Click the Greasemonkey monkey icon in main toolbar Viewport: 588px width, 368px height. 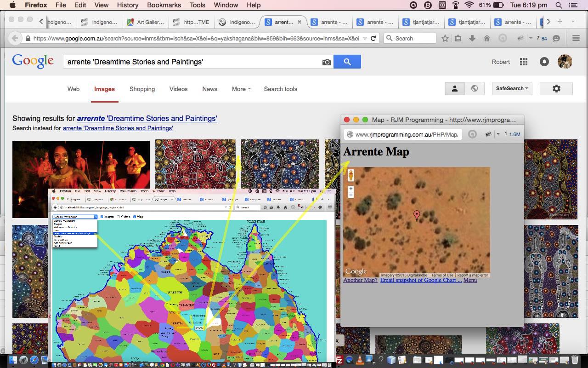pos(520,38)
